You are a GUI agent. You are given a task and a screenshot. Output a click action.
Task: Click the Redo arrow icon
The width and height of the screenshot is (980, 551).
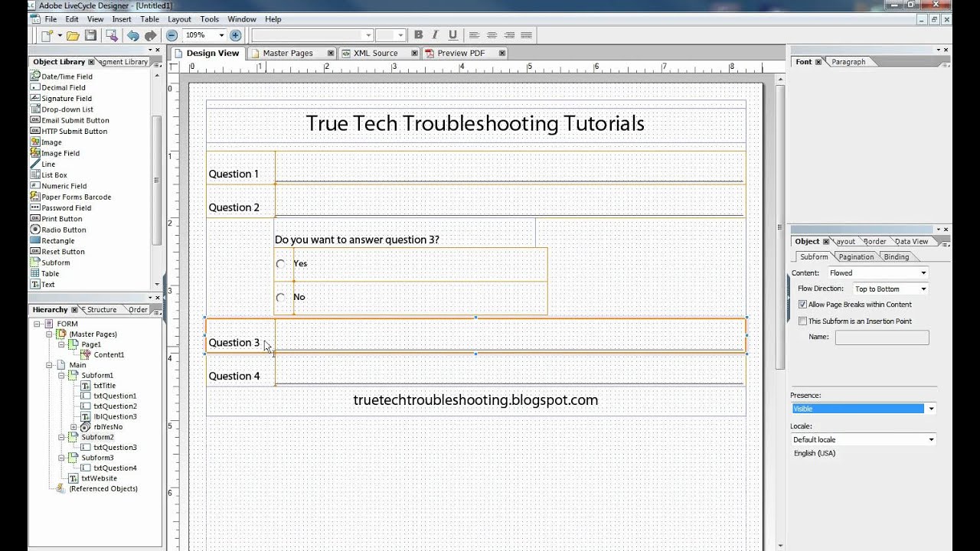(150, 35)
